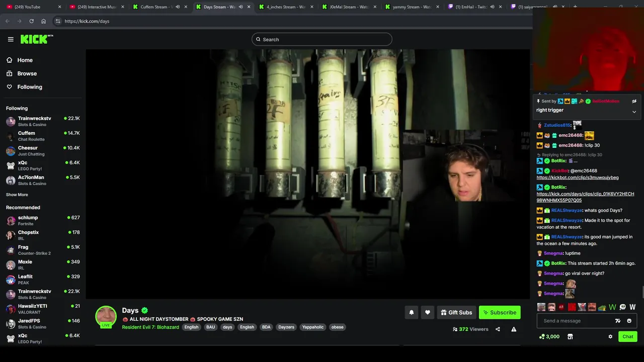Mute audio on Cuffem Stream tab
Viewport: 644px width, 362px height.
pyautogui.click(x=178, y=7)
